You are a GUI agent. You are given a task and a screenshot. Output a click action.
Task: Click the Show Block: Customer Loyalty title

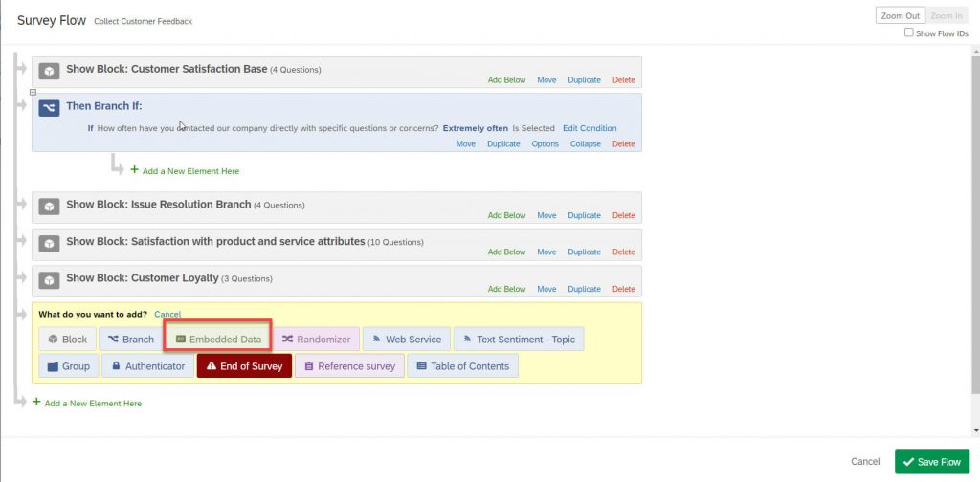coord(143,278)
